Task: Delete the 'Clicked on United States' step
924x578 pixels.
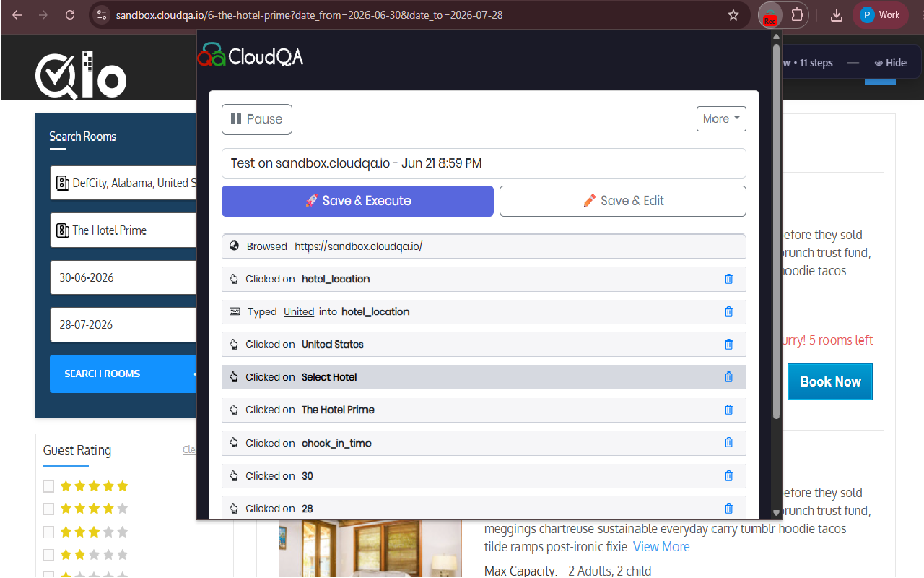Action: click(728, 344)
